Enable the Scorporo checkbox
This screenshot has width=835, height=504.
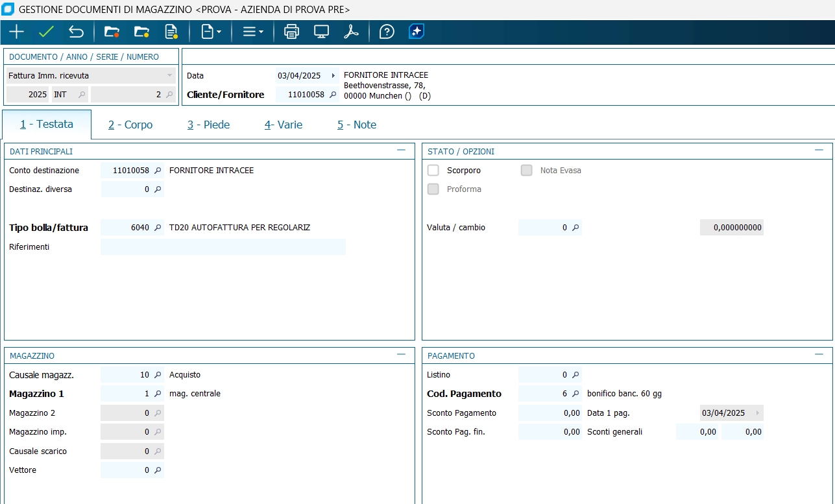pyautogui.click(x=433, y=171)
